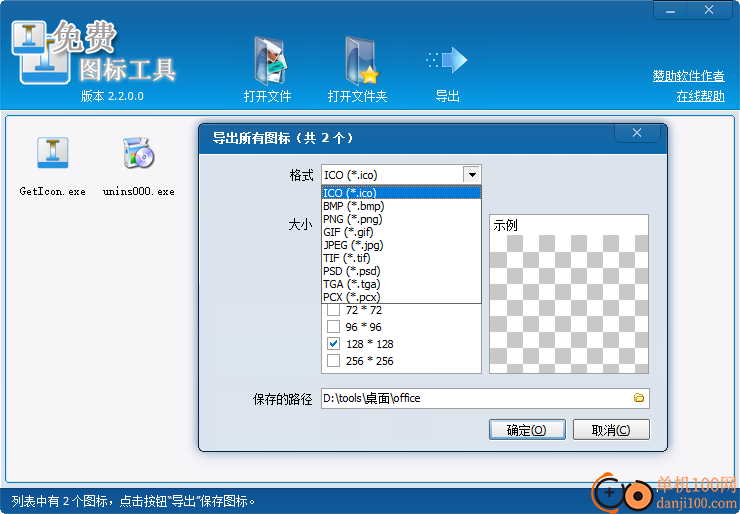Click the 导出 export arrow icon
Image resolution: width=740 pixels, height=514 pixels.
(446, 60)
